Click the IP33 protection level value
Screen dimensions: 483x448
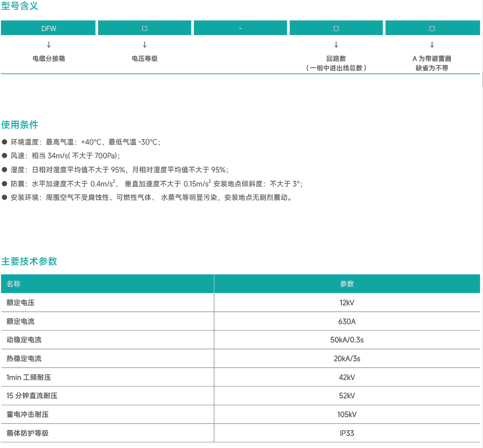[x=347, y=433]
